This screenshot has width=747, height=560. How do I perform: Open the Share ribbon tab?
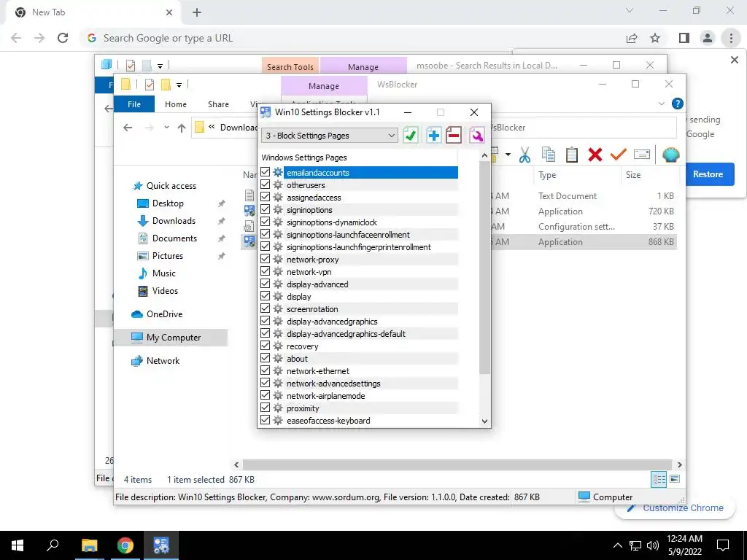coord(218,104)
